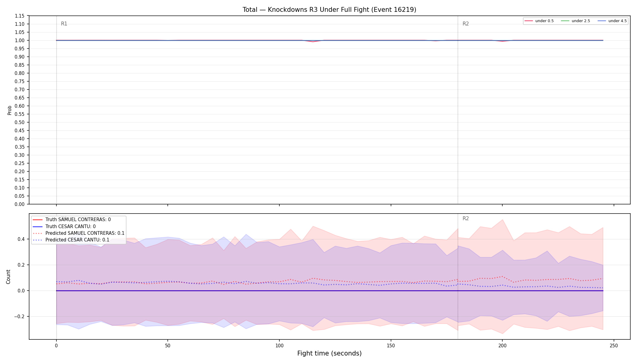The height and width of the screenshot is (364, 637).
Task: Click the red 'under 0.5' legend line swatch
Action: 529,21
